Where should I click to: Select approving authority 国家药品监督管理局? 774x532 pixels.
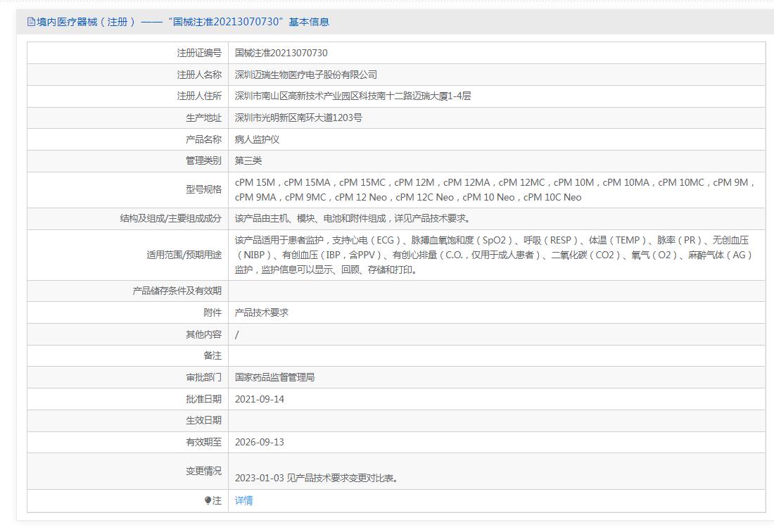coord(275,377)
